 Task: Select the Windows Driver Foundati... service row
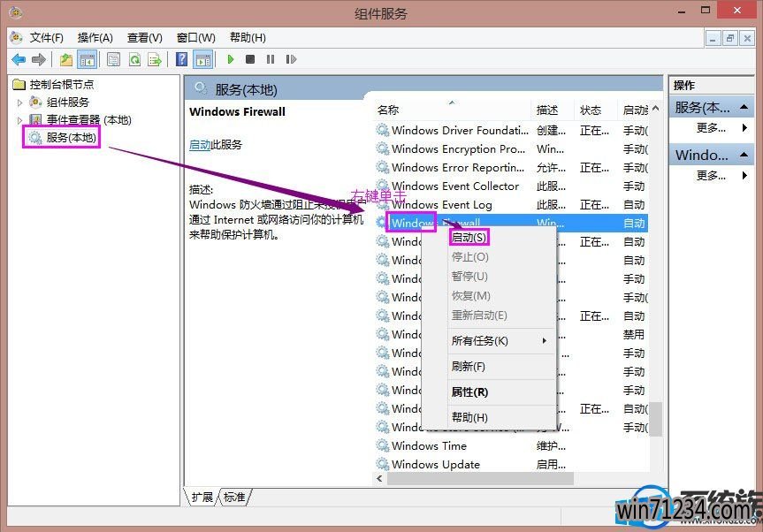click(x=511, y=131)
